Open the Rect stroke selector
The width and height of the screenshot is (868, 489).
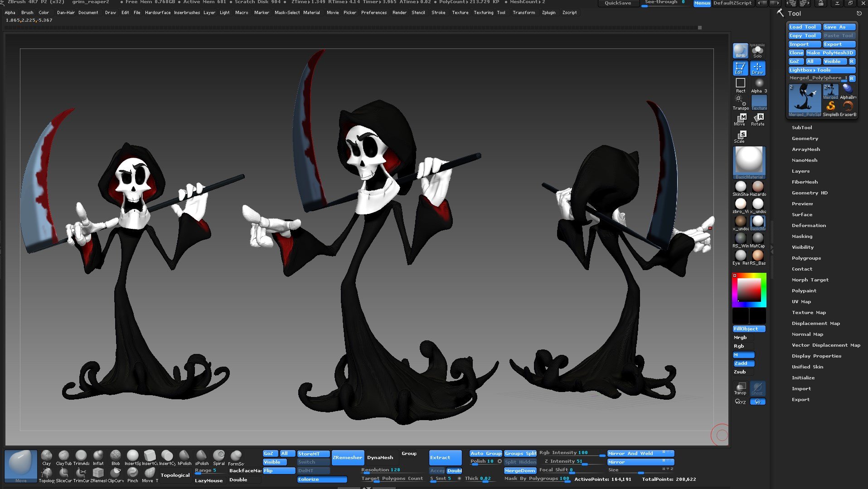pos(740,85)
